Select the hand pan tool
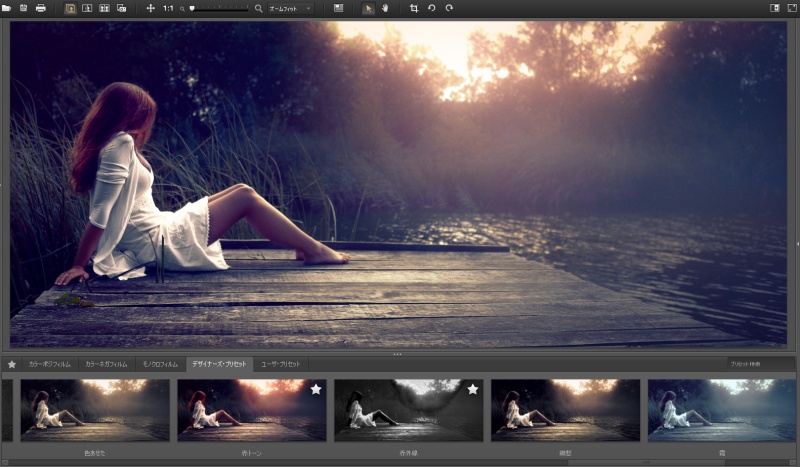The height and width of the screenshot is (467, 800). tap(385, 8)
